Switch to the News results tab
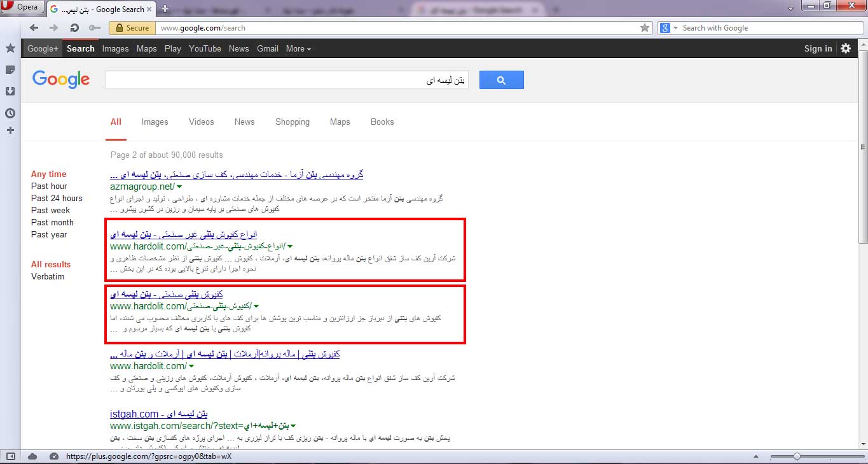Viewport: 868px width, 464px height. coord(244,122)
